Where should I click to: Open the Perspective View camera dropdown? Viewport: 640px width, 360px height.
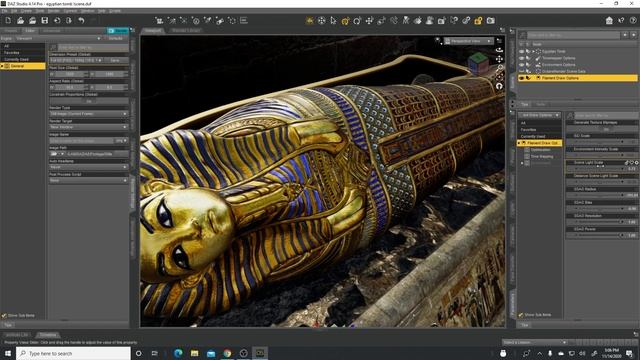click(x=469, y=41)
